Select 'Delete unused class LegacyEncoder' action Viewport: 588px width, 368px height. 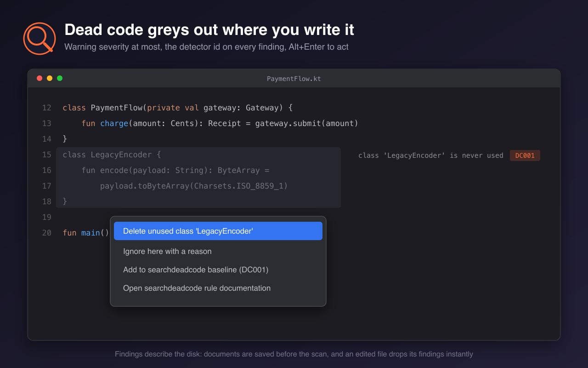click(218, 231)
